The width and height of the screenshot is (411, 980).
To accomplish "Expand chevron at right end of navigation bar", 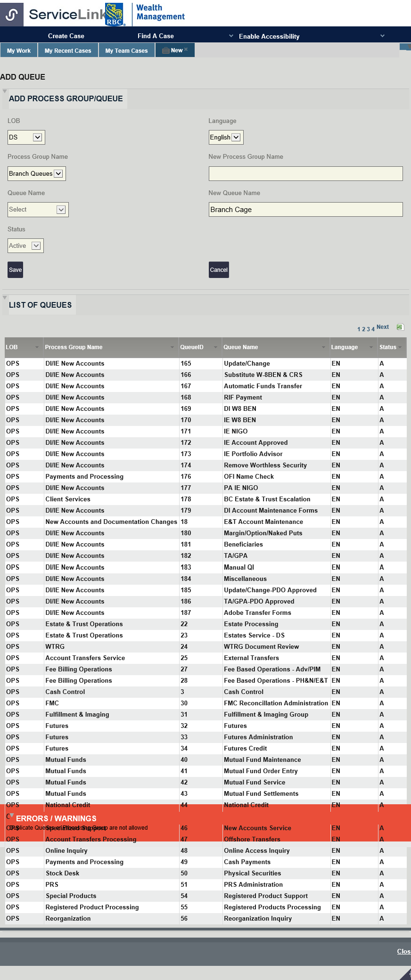I will click(x=382, y=36).
